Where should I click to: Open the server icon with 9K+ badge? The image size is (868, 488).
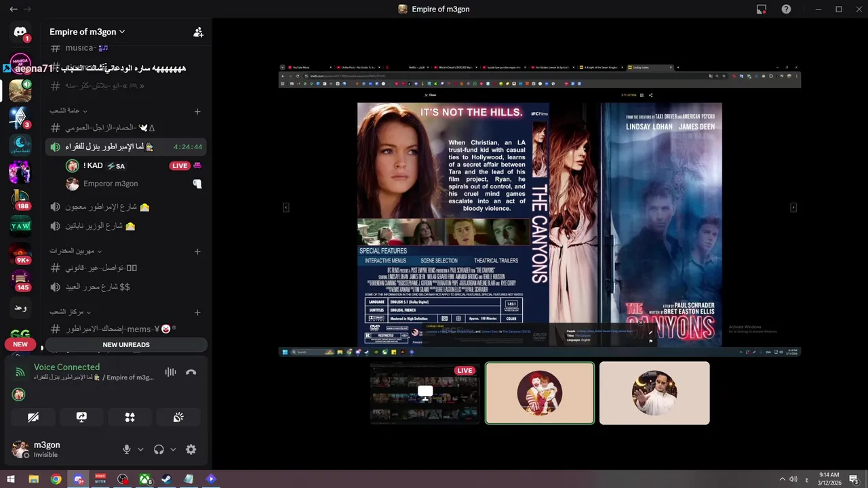point(20,253)
